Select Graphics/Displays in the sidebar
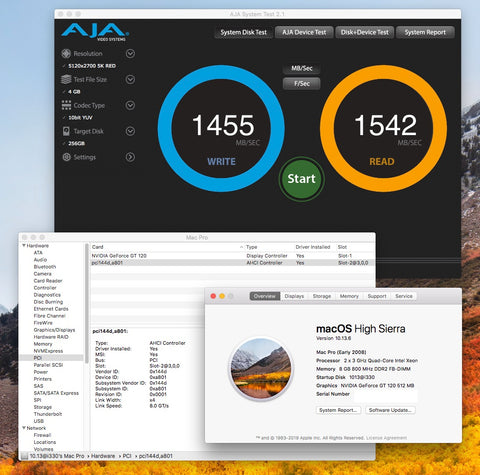This screenshot has height=475, width=480. click(x=54, y=330)
